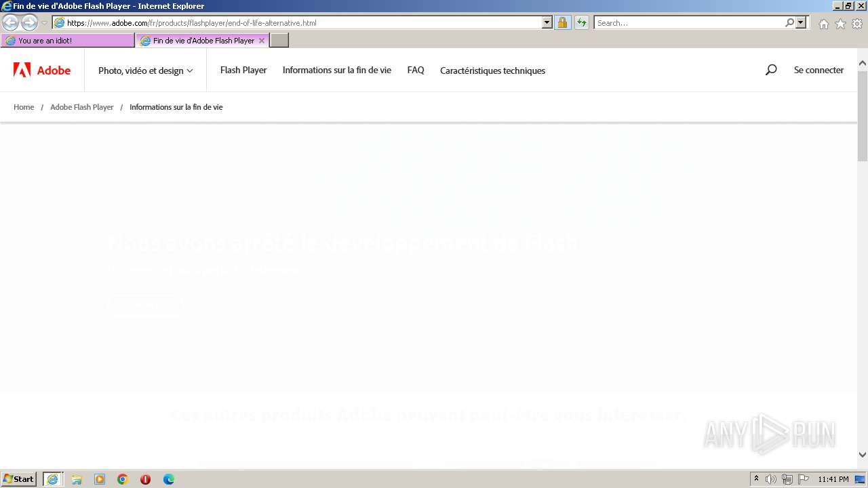
Task: Go to 'Adobe Flash Player' breadcrumb link
Action: click(82, 107)
